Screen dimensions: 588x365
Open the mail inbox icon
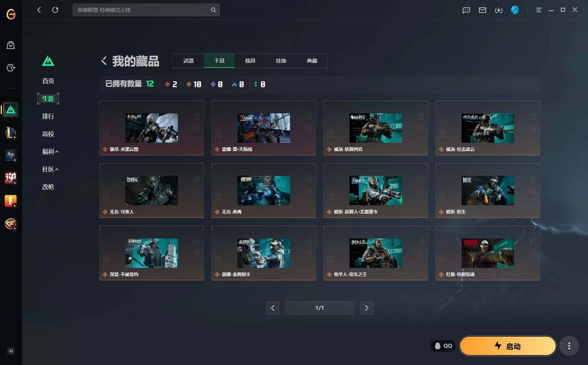pyautogui.click(x=483, y=10)
